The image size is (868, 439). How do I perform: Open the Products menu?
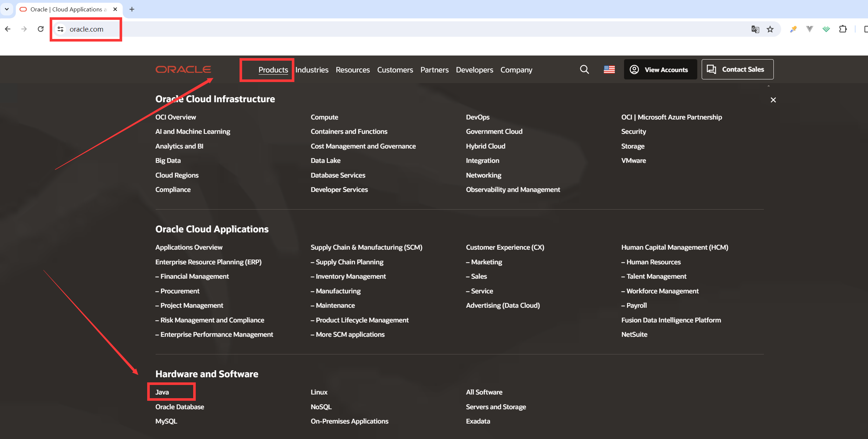[x=273, y=69]
